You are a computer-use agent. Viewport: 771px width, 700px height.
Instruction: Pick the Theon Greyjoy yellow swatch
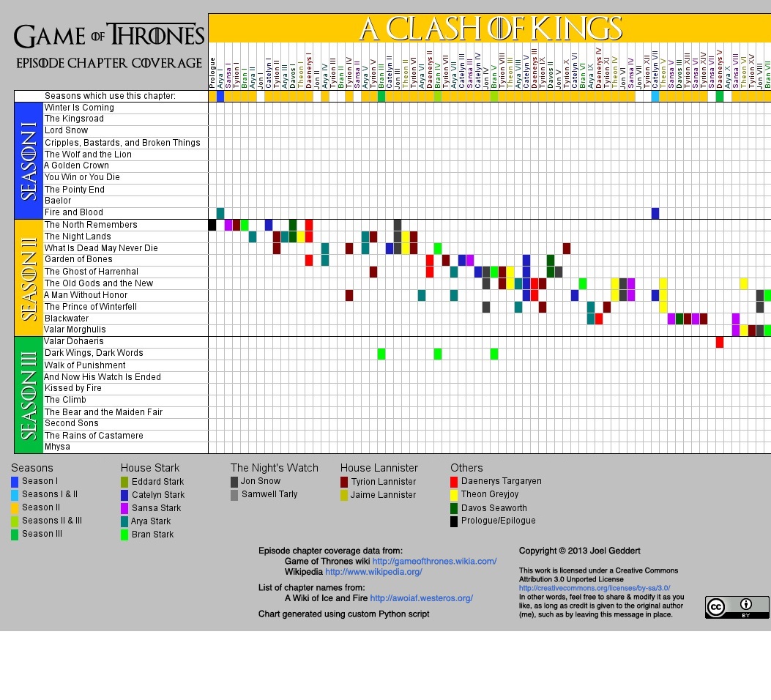pyautogui.click(x=454, y=495)
